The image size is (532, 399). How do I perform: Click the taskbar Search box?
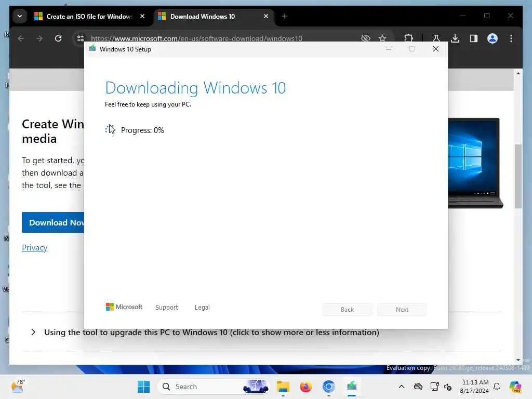[214, 387]
